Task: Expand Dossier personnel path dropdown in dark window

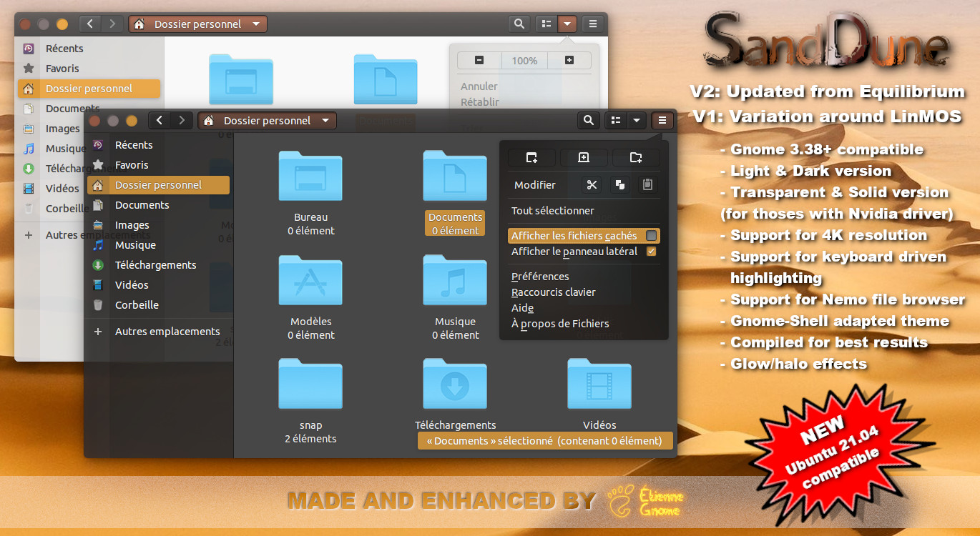Action: coord(325,121)
